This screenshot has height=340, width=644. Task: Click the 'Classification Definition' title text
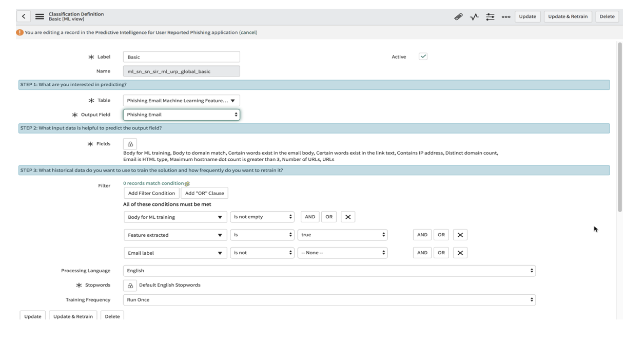[76, 14]
